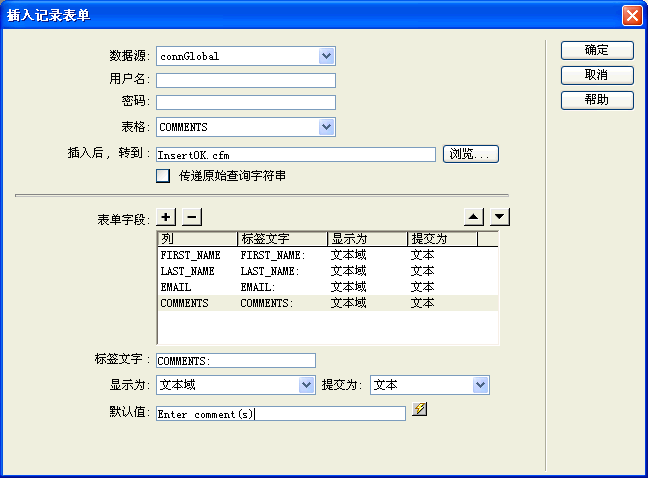Image resolution: width=648 pixels, height=478 pixels.
Task: Click the 确定 button
Action: coord(596,50)
